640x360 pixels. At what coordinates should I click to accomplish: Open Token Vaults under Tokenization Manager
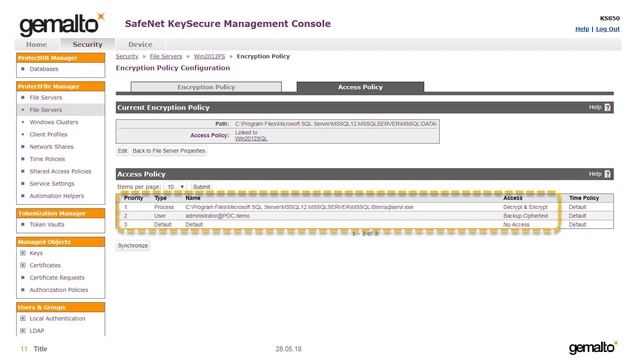47,224
